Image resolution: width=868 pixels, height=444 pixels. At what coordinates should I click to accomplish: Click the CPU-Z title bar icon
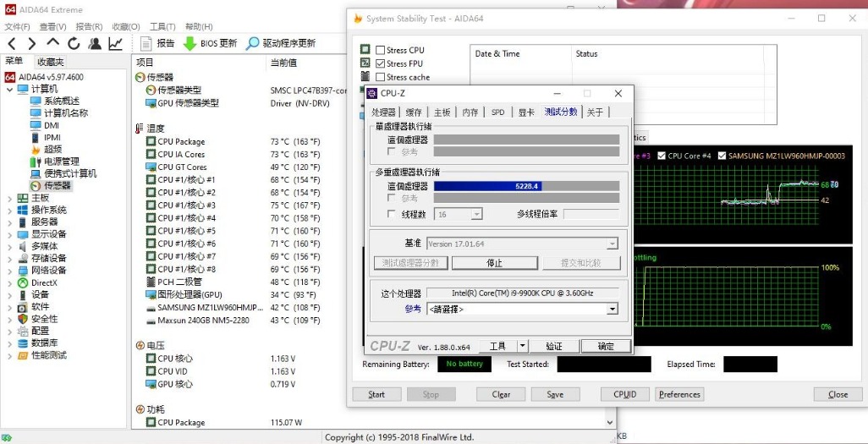coord(372,93)
